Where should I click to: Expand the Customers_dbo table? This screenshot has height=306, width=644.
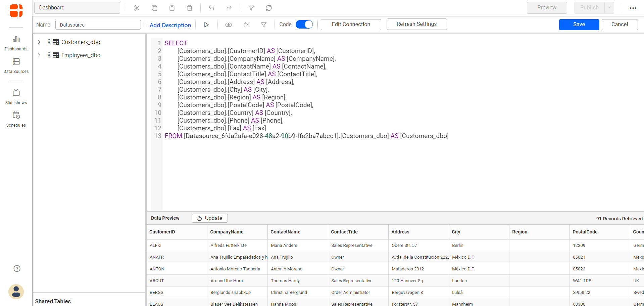click(39, 42)
